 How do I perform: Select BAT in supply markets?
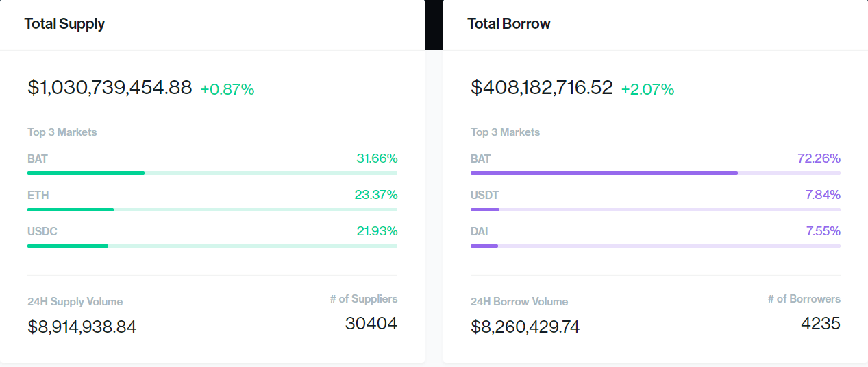pyautogui.click(x=38, y=158)
